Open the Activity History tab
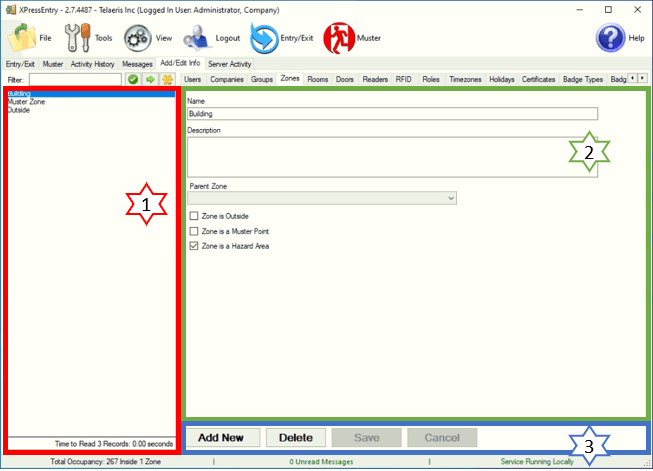Screen dimensions: 653x471 tap(92, 64)
